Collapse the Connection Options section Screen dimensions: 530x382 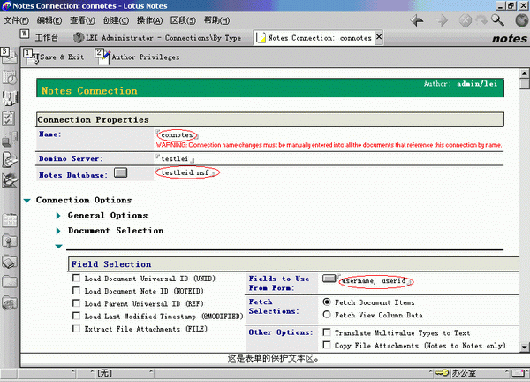[27, 200]
